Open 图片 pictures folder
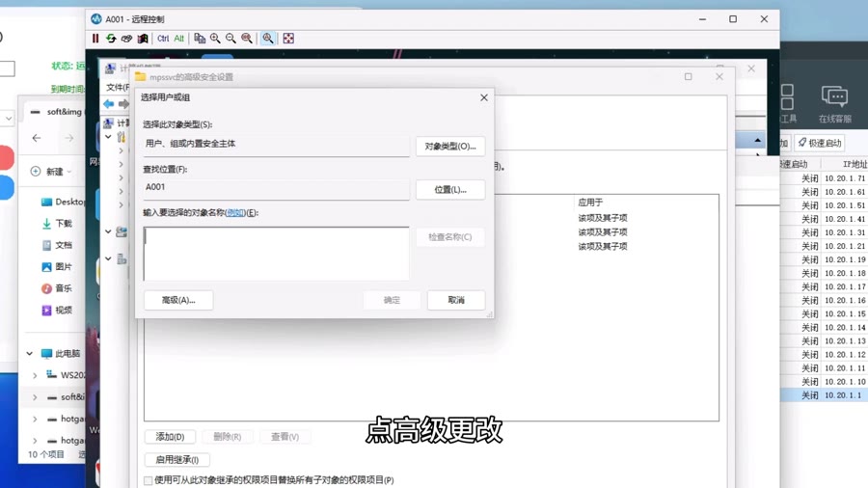868x488 pixels. 57,267
